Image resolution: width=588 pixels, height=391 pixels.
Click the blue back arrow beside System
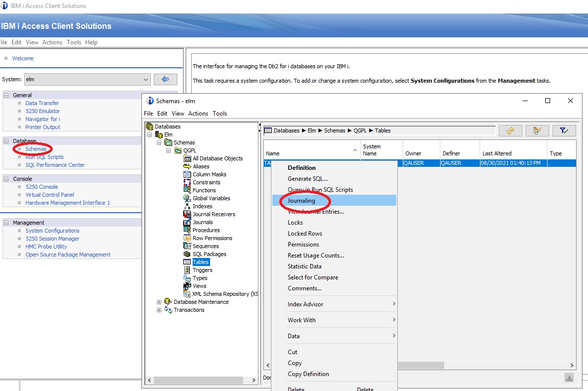[165, 79]
